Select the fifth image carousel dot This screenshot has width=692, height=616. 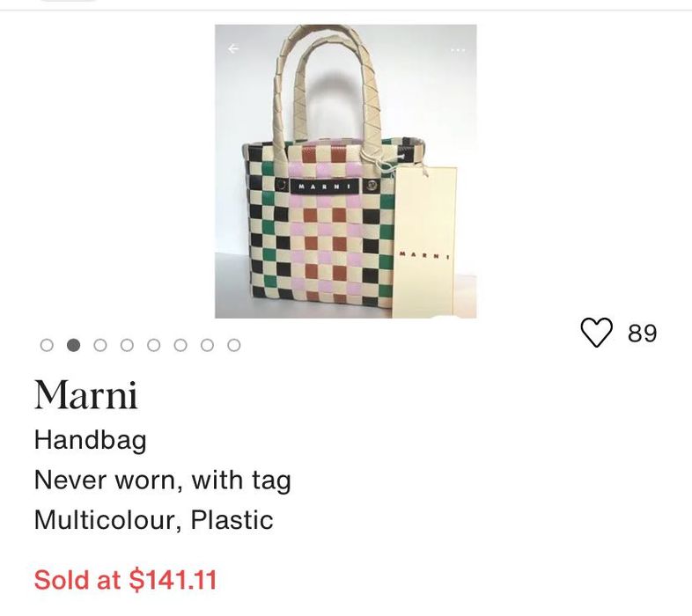(154, 346)
